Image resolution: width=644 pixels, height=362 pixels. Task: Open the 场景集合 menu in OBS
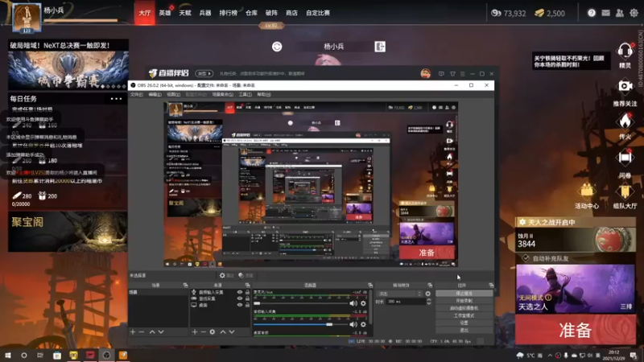223,94
